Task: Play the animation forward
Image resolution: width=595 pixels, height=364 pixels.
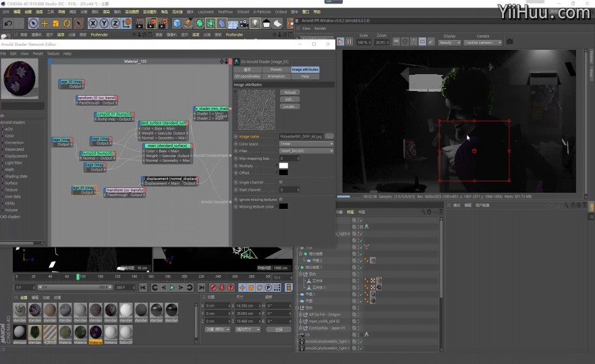Action: coord(172,288)
